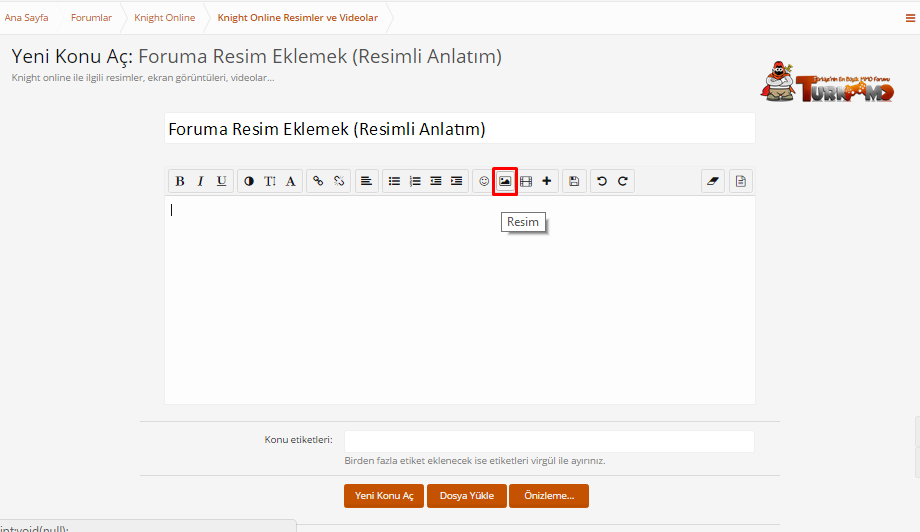
Task: Click the Önizleme button
Action: coord(549,496)
